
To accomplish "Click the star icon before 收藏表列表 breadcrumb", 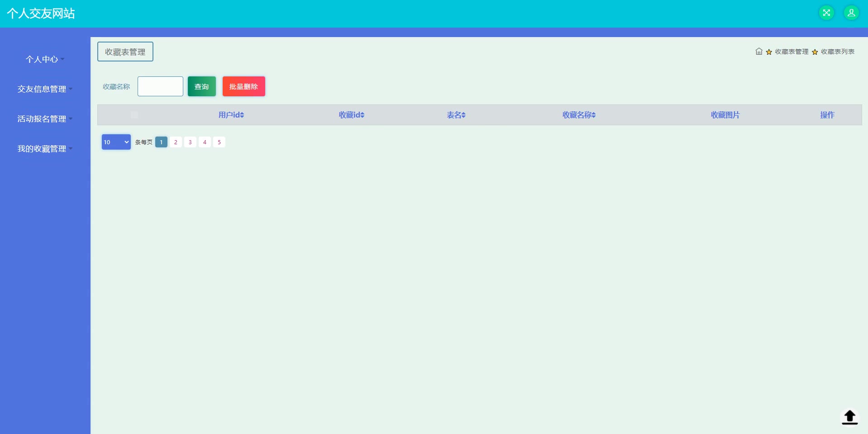I will pos(815,52).
